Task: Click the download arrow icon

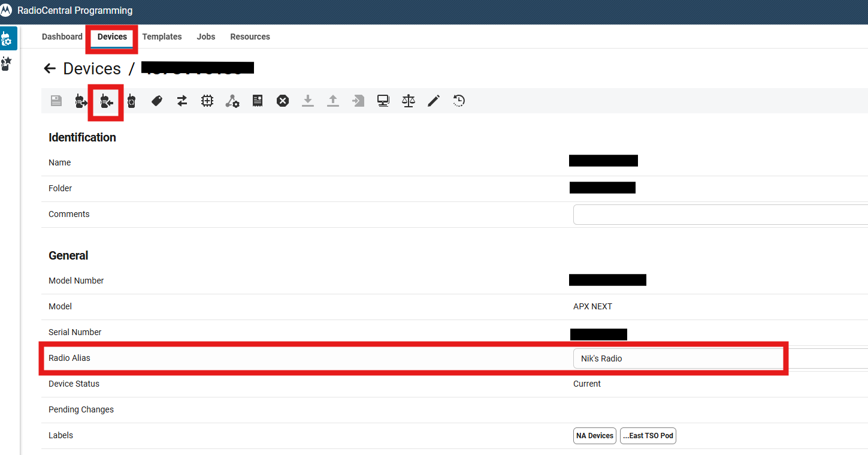Action: click(308, 101)
